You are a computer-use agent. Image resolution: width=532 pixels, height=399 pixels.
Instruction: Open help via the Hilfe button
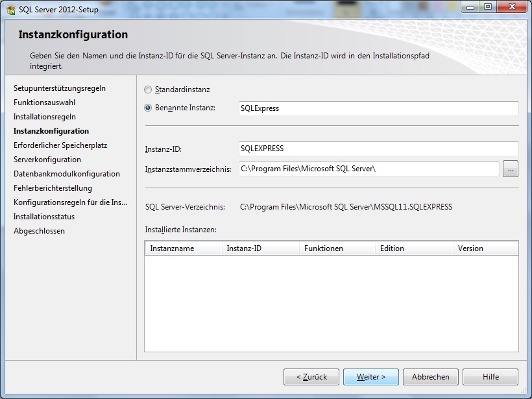[x=490, y=377]
